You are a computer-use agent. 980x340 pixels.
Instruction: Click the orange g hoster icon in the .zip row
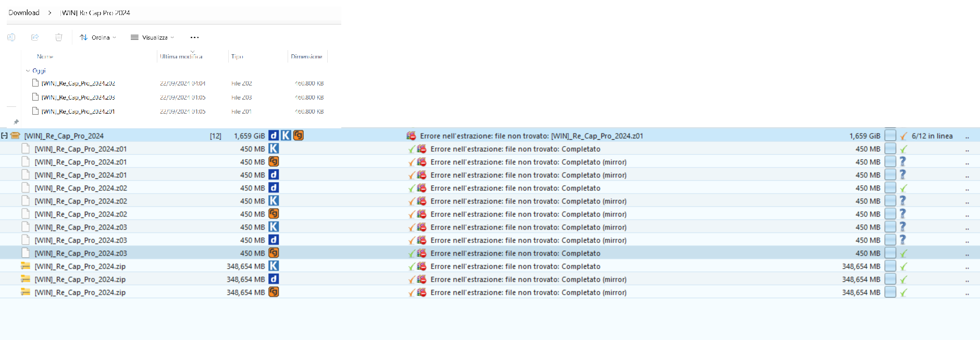(x=274, y=292)
